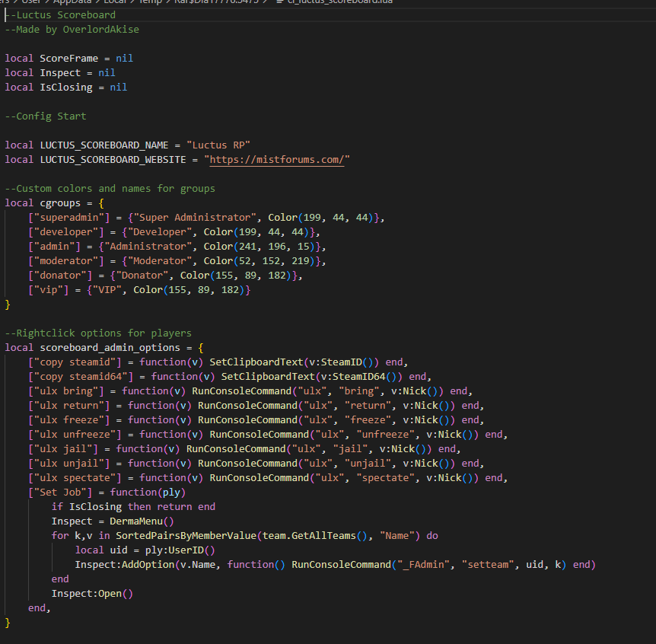656x644 pixels.
Task: Click the "--Config Start" comment
Action: [x=46, y=116]
